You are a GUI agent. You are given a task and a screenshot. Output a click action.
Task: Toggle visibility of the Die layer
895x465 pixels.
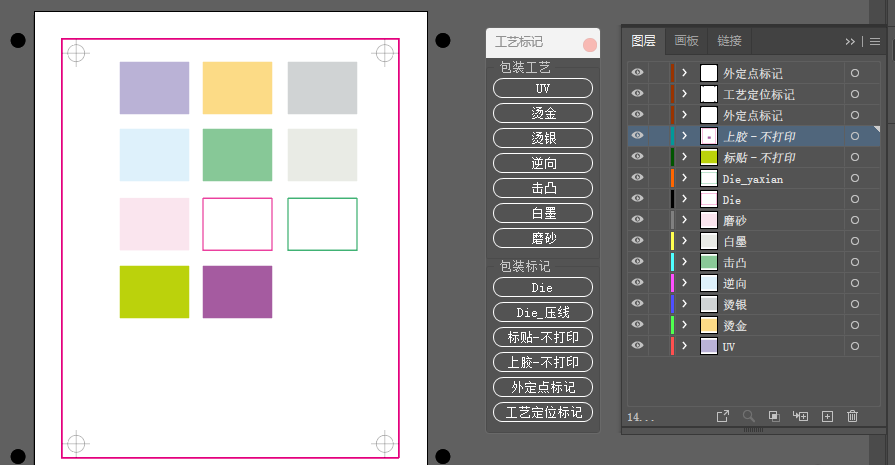click(x=638, y=199)
